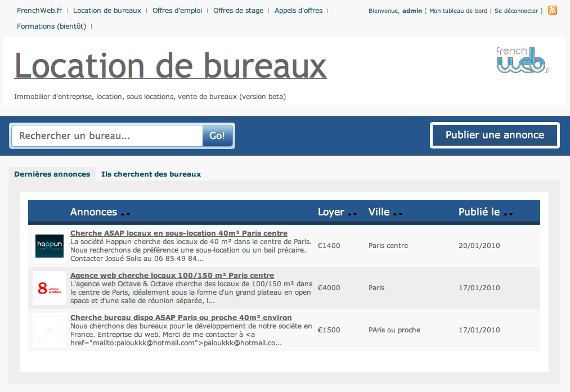Click the admin username link
The height and width of the screenshot is (392, 570).
(412, 11)
